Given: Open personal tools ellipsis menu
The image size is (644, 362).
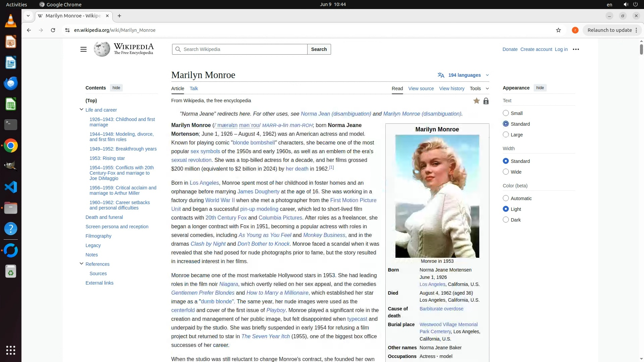Looking at the screenshot, I should click(x=576, y=49).
